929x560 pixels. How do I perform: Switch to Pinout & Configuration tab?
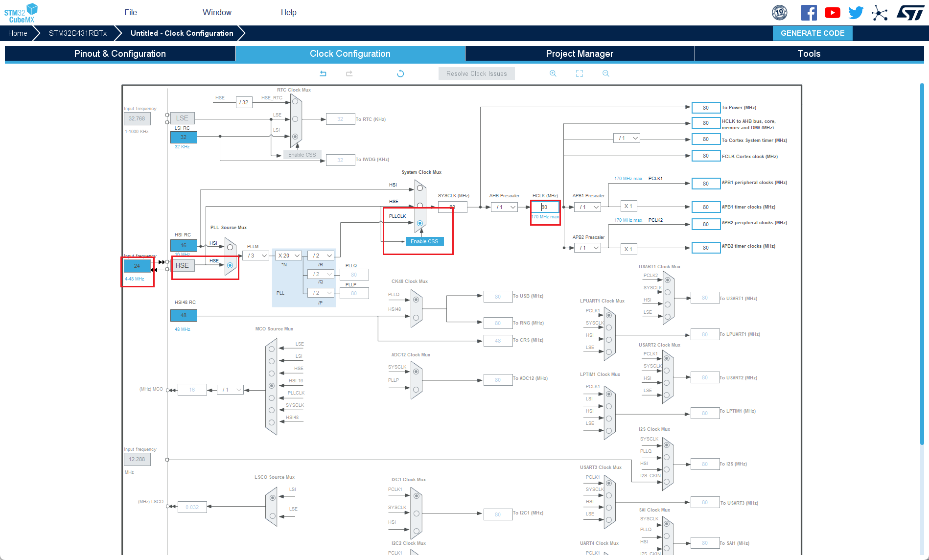[x=120, y=54]
